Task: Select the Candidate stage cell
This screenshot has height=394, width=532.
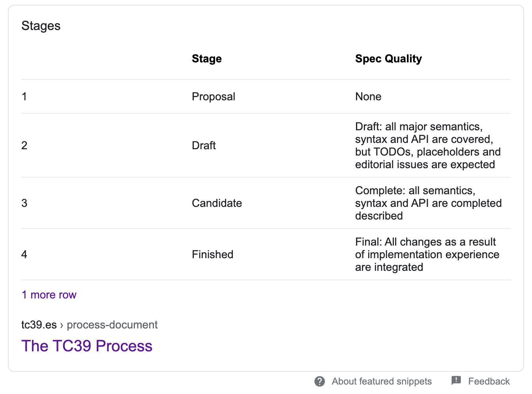Action: 217,203
